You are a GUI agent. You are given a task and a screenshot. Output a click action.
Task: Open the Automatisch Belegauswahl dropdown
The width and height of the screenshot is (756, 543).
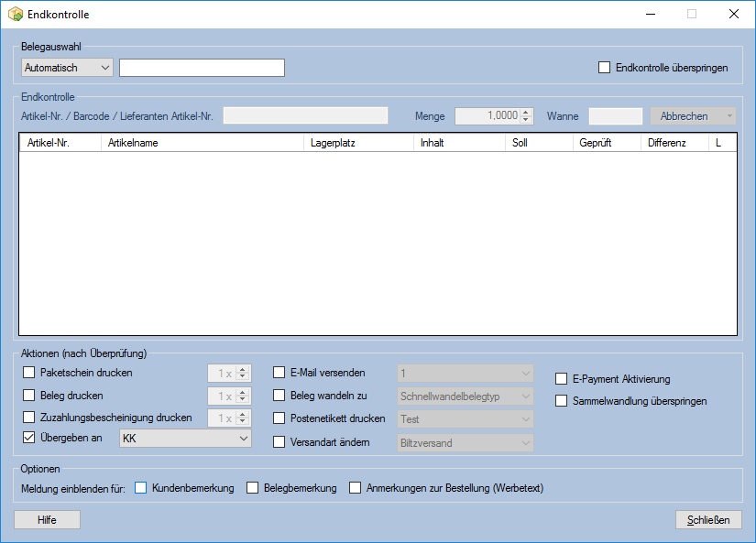pyautogui.click(x=66, y=67)
